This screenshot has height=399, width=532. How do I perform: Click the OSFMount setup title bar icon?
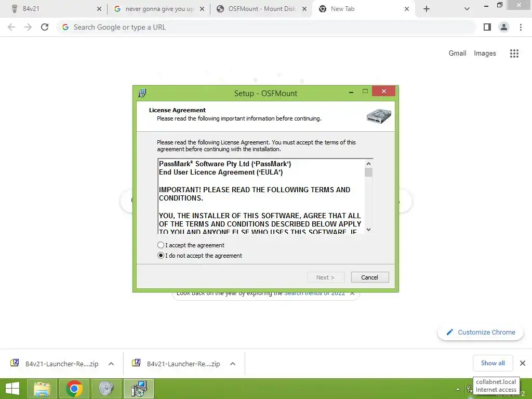click(142, 93)
